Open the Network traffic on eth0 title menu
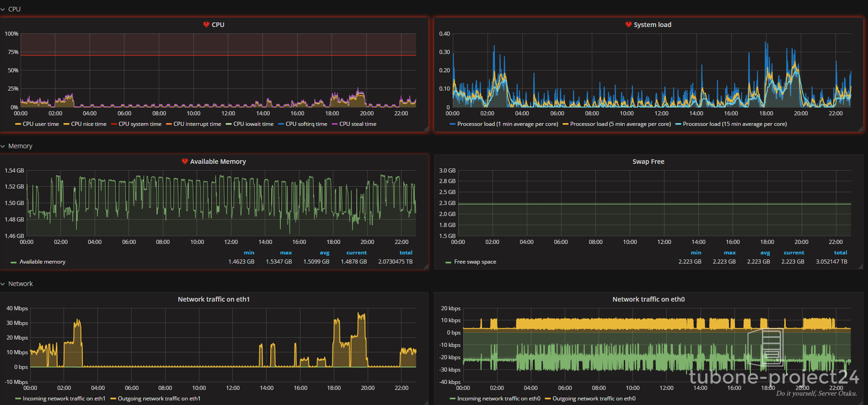Image resolution: width=868 pixels, height=405 pixels. click(x=648, y=299)
